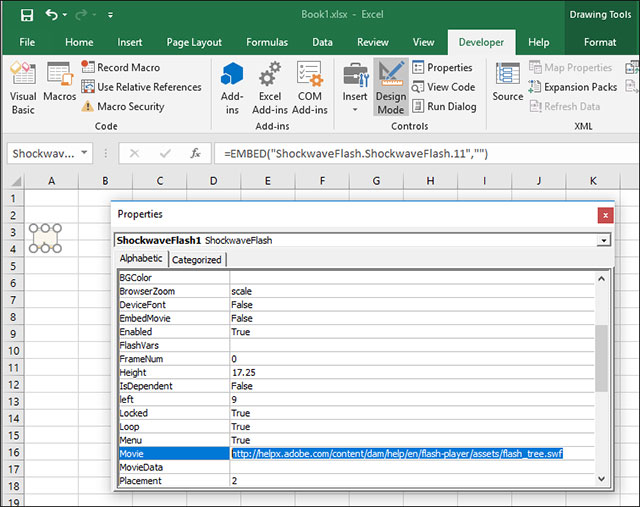
Task: Switch to the Categorized tab
Action: (196, 259)
